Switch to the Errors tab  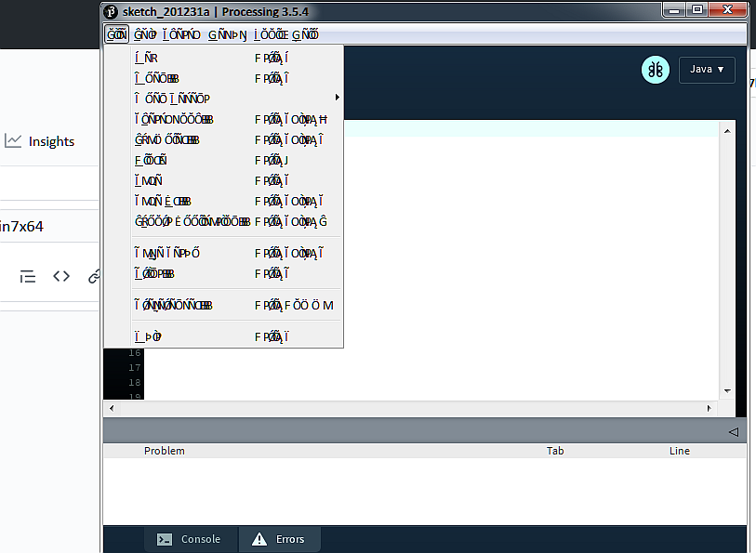pyautogui.click(x=279, y=539)
